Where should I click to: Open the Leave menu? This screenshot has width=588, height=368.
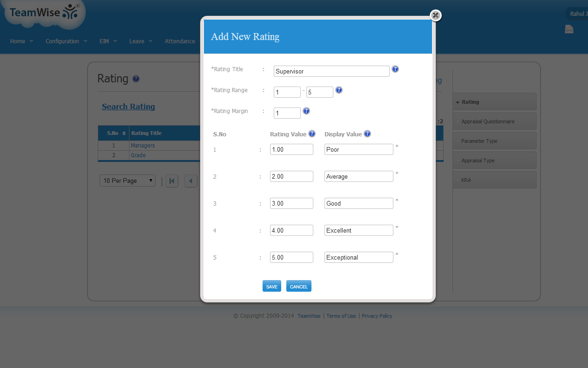coord(141,41)
